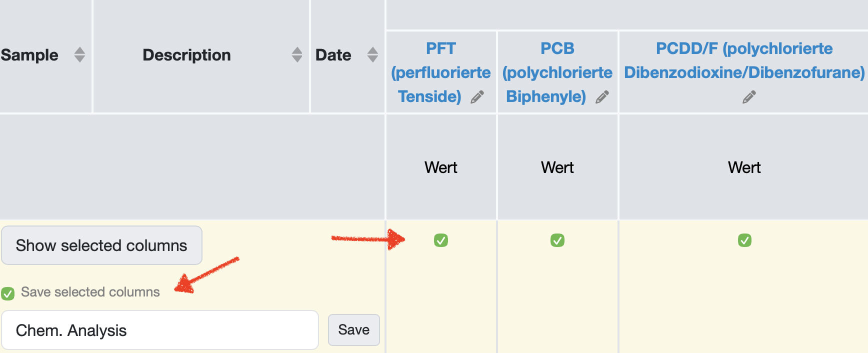Click the Save button

point(353,330)
